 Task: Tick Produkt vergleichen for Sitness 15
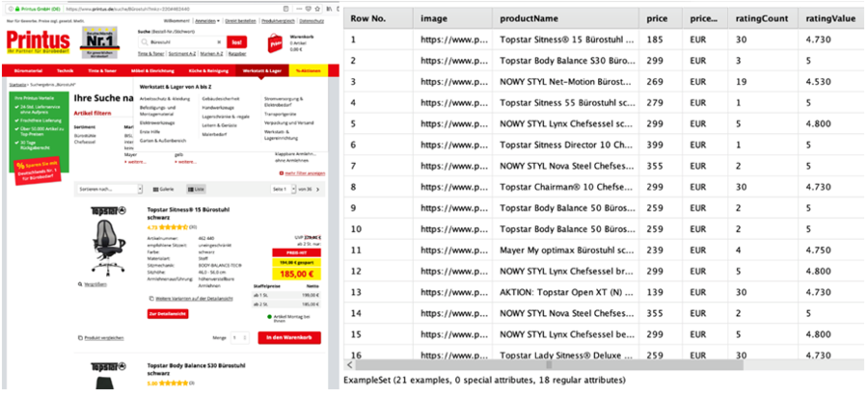(x=101, y=337)
